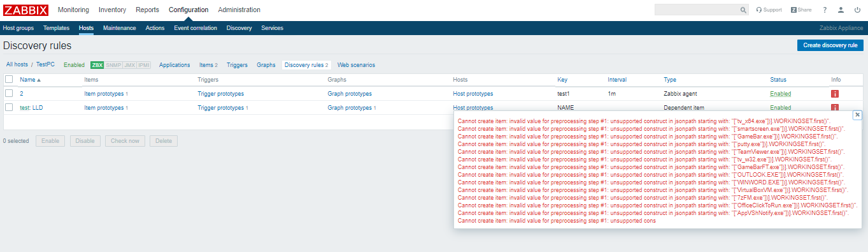Screen dimensions: 868x252
Task: Sort by the Name column header
Action: click(x=30, y=80)
